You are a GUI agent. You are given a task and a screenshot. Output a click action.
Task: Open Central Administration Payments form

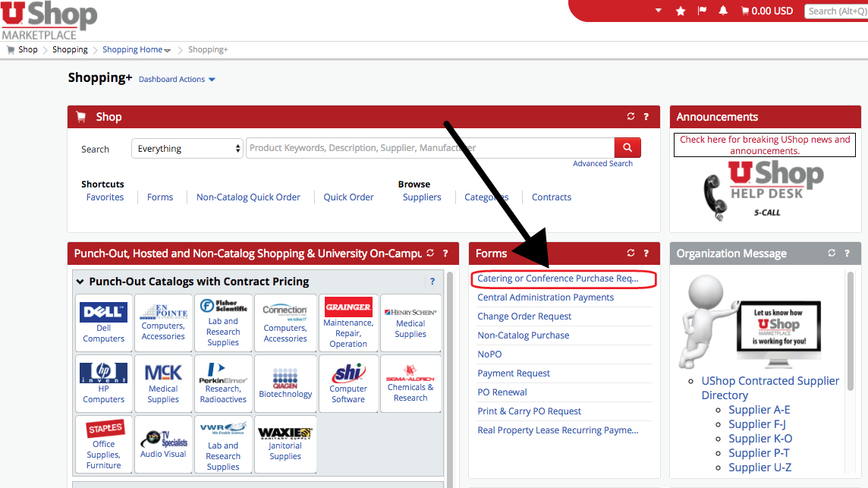pyautogui.click(x=546, y=298)
